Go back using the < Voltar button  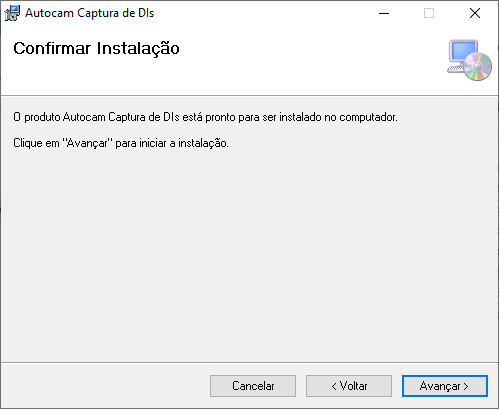(349, 386)
